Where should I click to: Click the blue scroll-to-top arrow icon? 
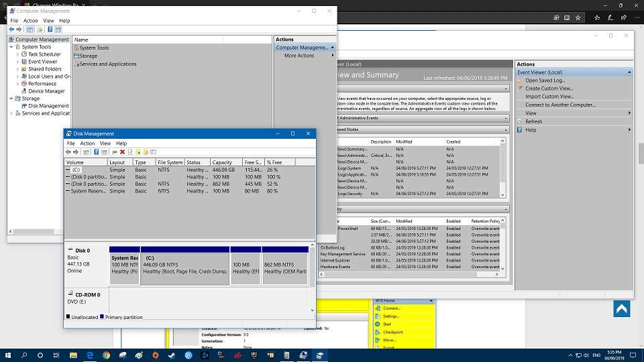622,308
